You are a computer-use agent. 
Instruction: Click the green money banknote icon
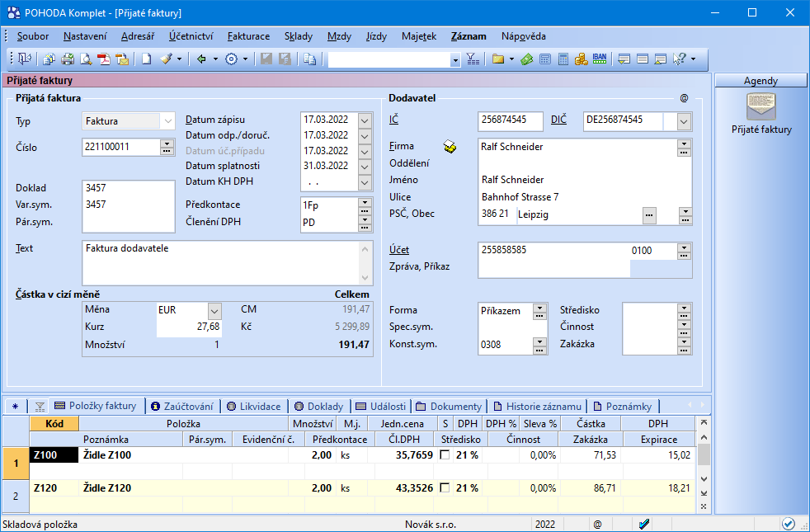click(526, 59)
